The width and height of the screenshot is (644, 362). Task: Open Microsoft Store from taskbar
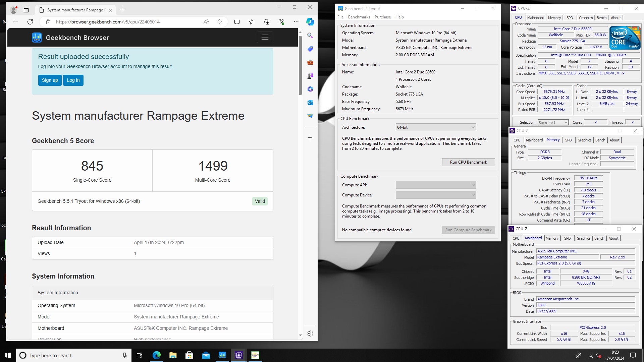coord(189,355)
